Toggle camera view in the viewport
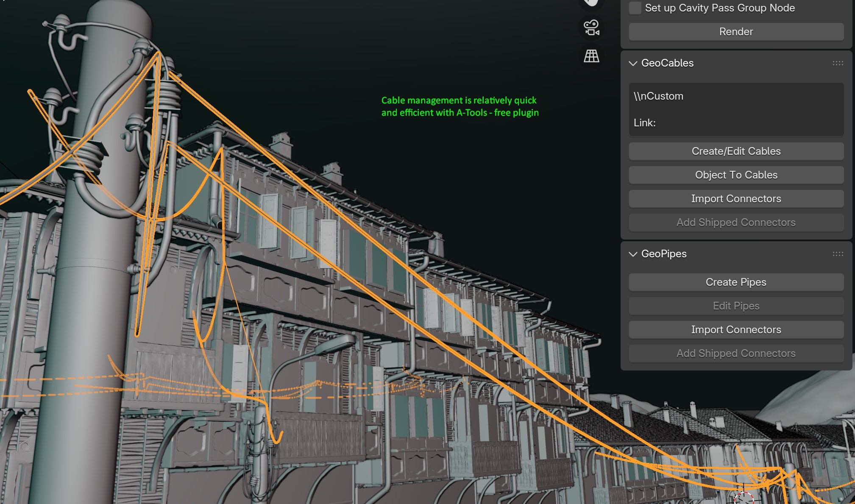This screenshot has height=504, width=855. pos(591,27)
